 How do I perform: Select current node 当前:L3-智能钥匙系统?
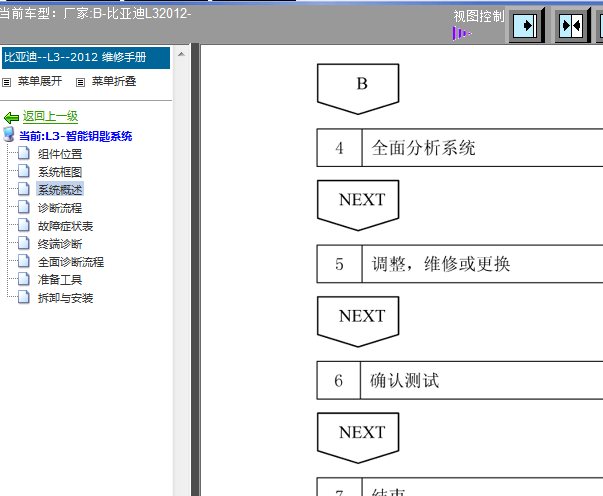coord(76,136)
